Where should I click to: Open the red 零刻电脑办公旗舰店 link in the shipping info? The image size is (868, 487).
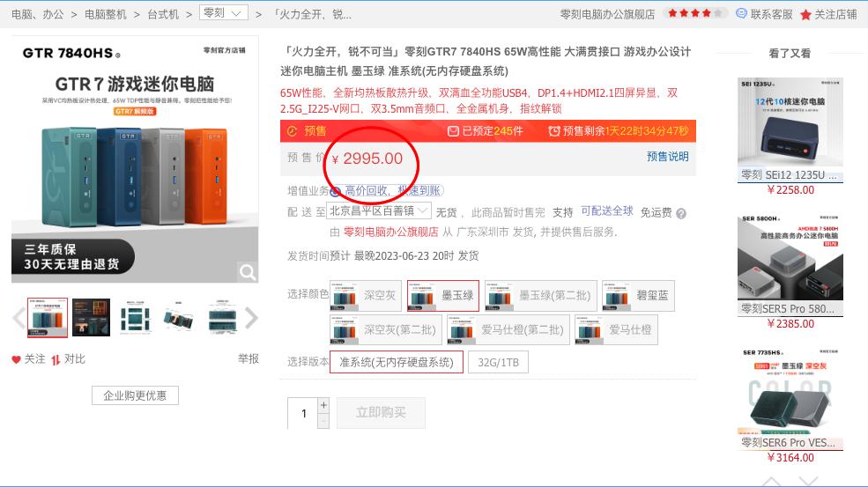pos(391,232)
